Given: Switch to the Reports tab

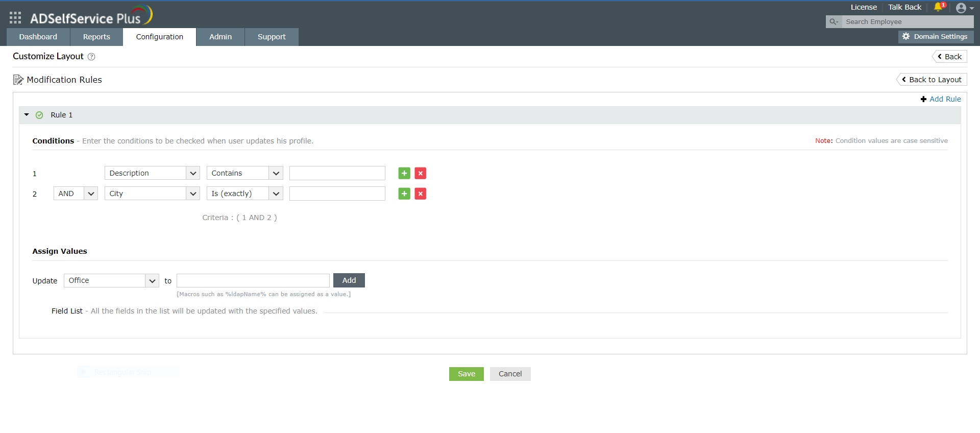Looking at the screenshot, I should coord(96,37).
